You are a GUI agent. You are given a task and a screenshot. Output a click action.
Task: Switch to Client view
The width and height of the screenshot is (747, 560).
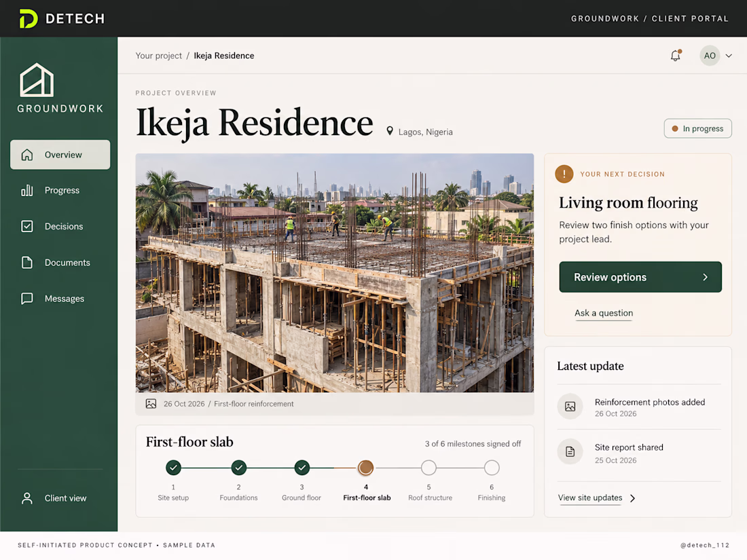(54, 498)
